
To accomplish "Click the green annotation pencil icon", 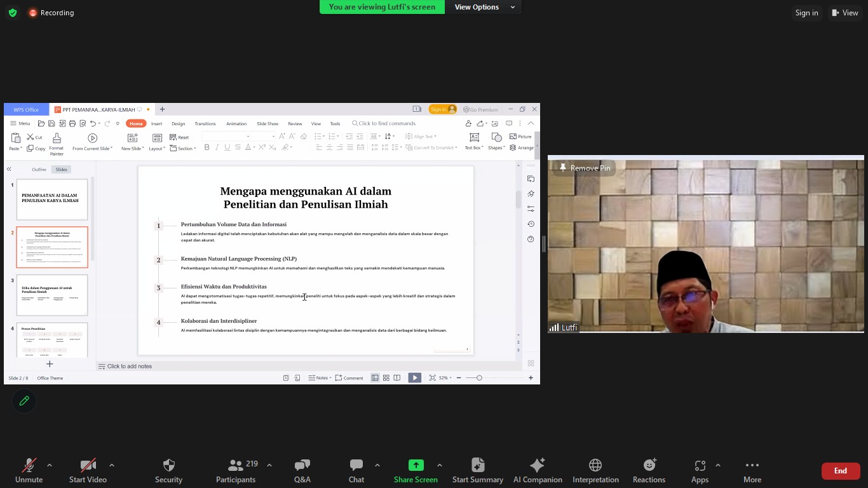I will [x=24, y=401].
